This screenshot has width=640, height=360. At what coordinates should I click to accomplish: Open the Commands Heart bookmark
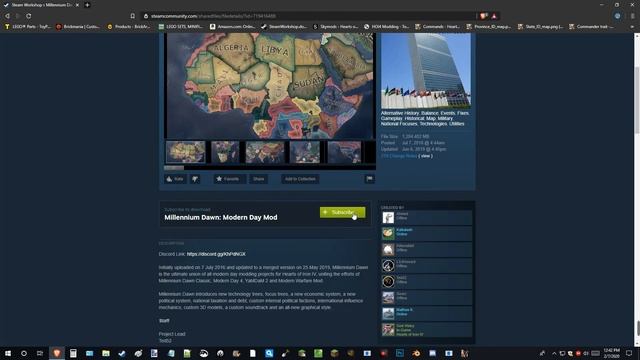pyautogui.click(x=437, y=27)
